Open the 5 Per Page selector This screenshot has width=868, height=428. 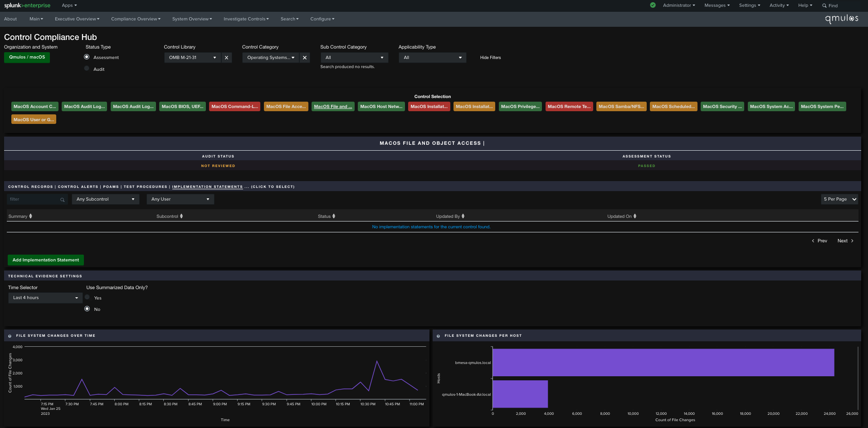click(839, 199)
